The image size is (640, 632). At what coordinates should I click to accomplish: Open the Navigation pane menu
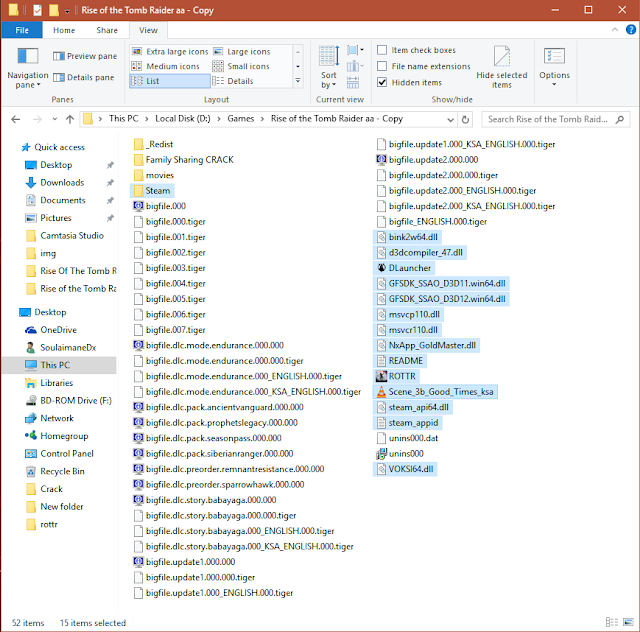coord(28,68)
